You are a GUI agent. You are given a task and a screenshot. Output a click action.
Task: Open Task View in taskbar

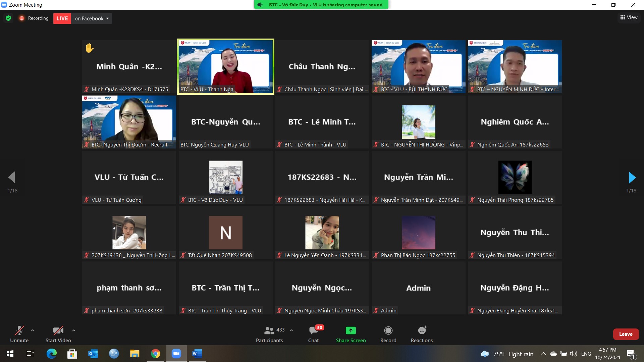click(x=30, y=354)
